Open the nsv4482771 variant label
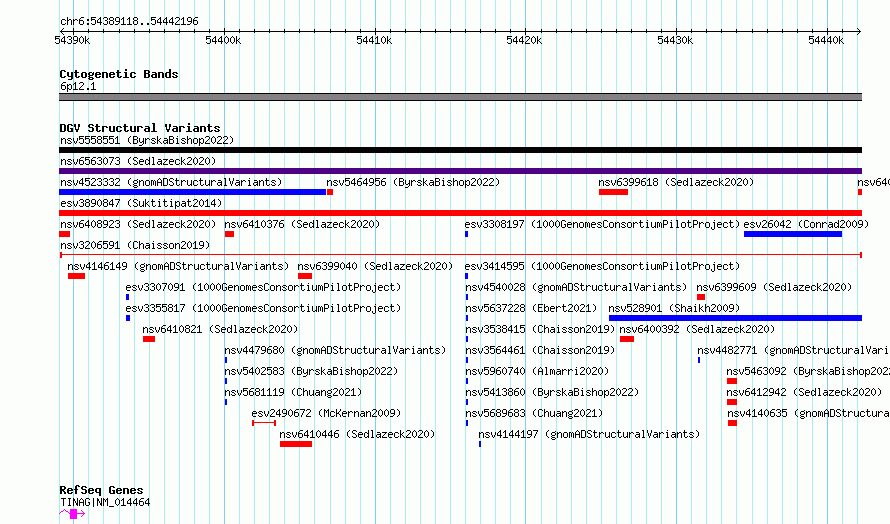The width and height of the screenshot is (890, 524). 793,350
